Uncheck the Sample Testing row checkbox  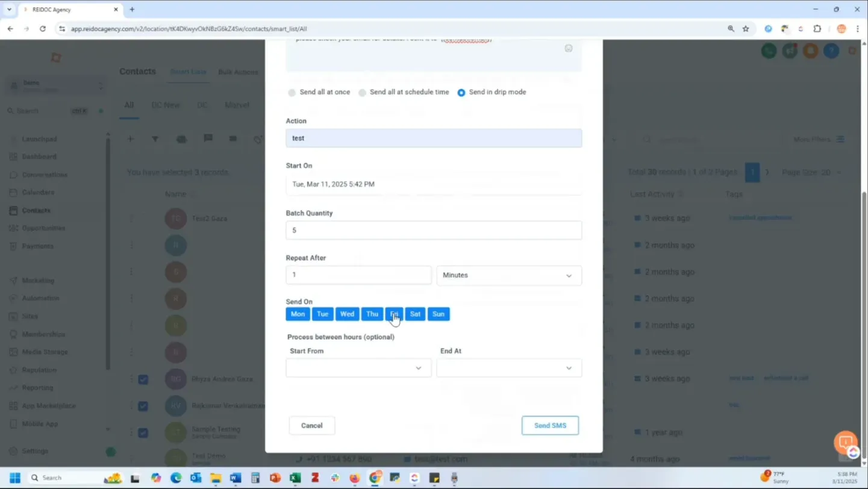143,432
